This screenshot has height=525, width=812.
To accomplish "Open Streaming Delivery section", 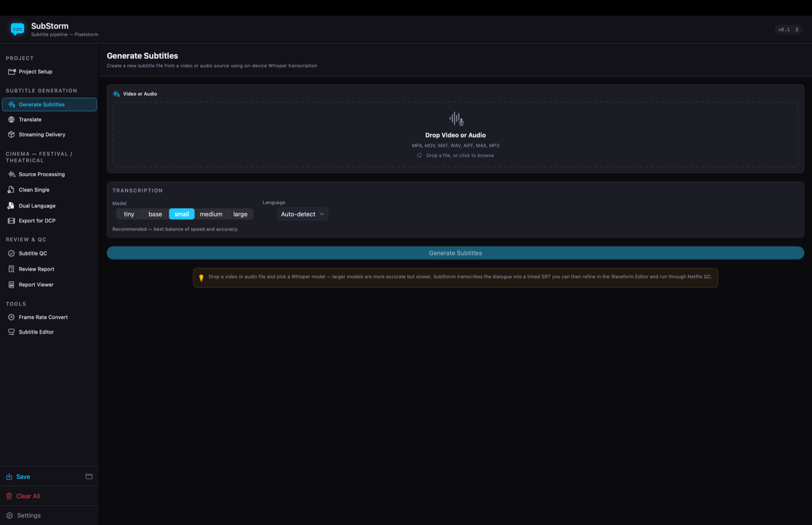I will [49, 135].
